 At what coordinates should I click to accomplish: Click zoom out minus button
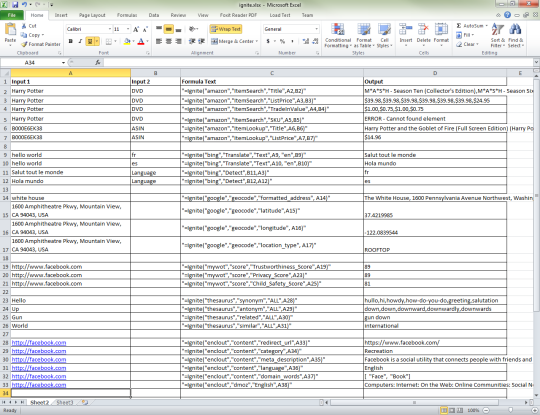coord(486,410)
